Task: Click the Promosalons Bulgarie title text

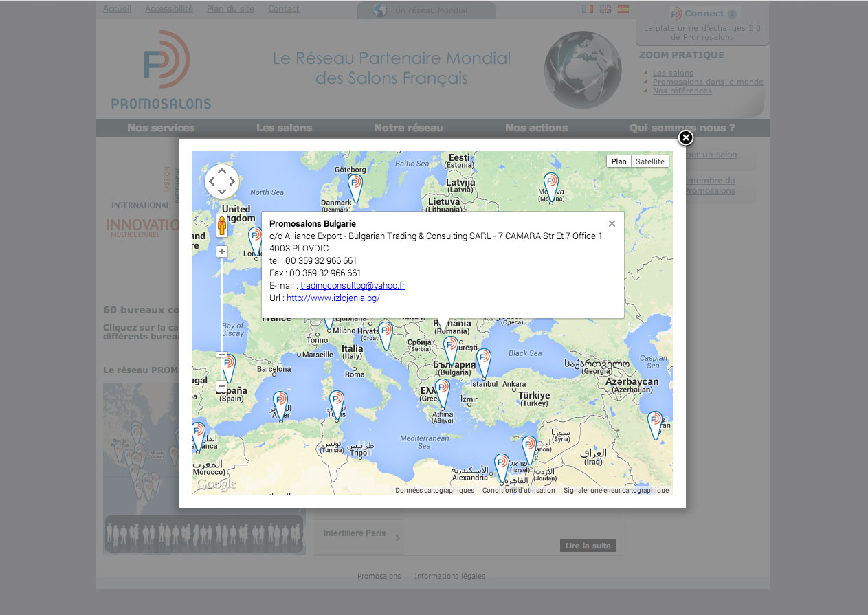Action: (x=313, y=223)
